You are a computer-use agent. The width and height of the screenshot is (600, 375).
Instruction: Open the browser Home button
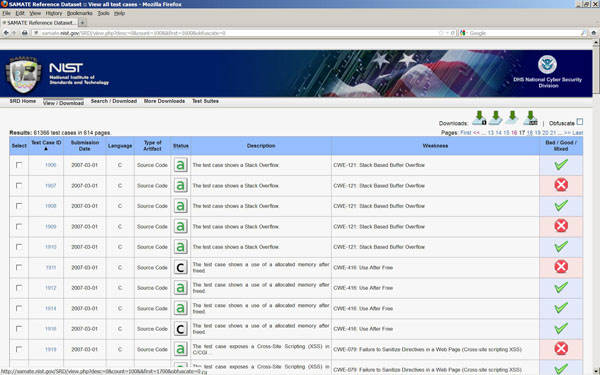pyautogui.click(x=593, y=33)
